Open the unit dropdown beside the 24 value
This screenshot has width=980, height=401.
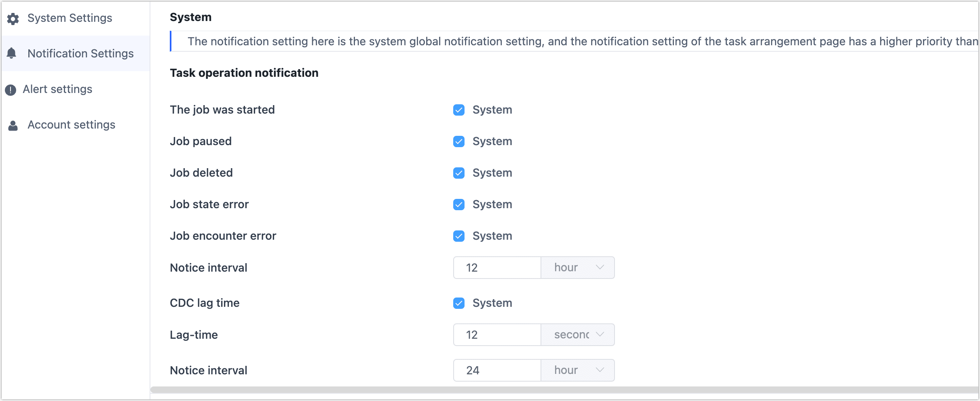tap(577, 369)
